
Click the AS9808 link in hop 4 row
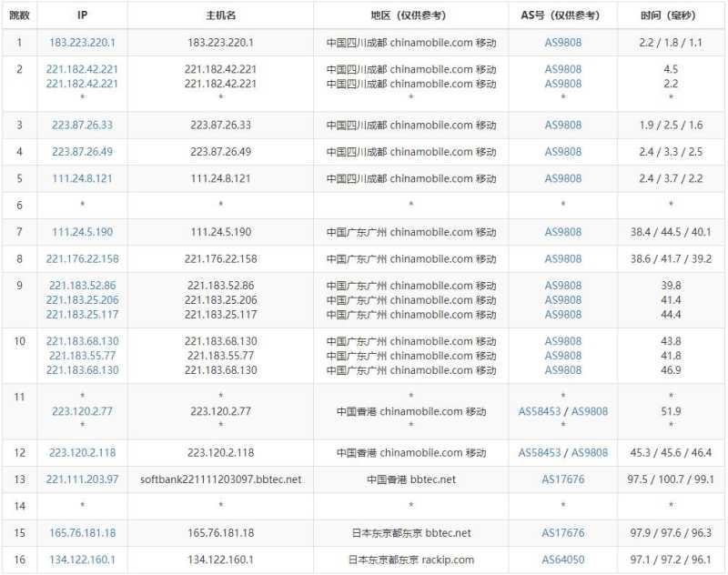coord(562,152)
